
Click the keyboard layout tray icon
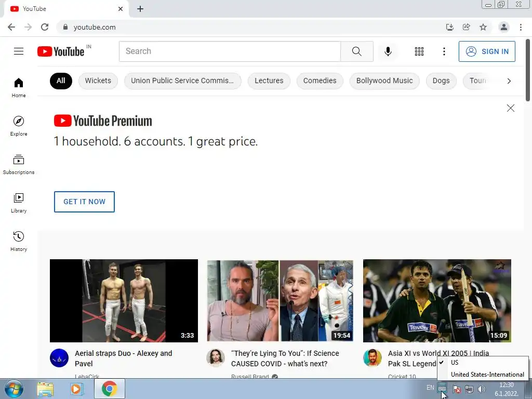click(x=442, y=388)
